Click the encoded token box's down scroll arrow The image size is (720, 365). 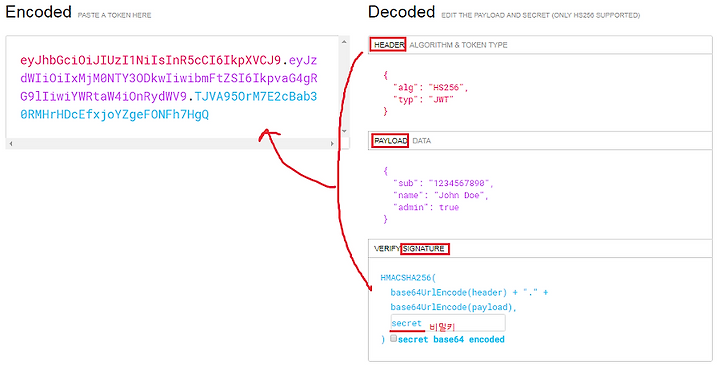pos(344,131)
